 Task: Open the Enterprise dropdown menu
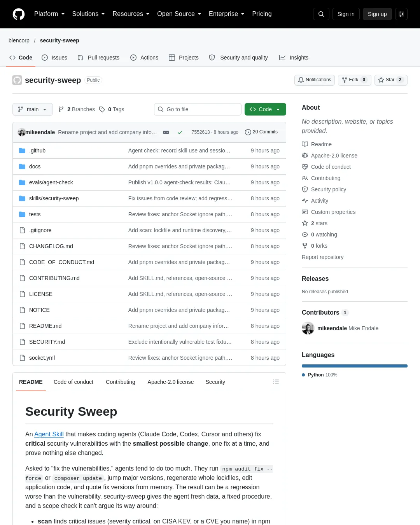[x=226, y=14]
